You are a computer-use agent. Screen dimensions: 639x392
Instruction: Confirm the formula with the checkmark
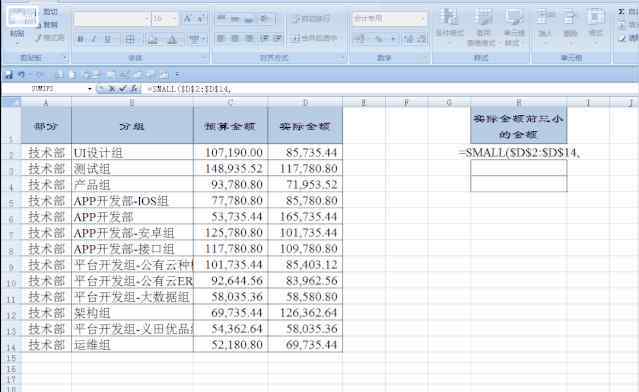tap(123, 89)
